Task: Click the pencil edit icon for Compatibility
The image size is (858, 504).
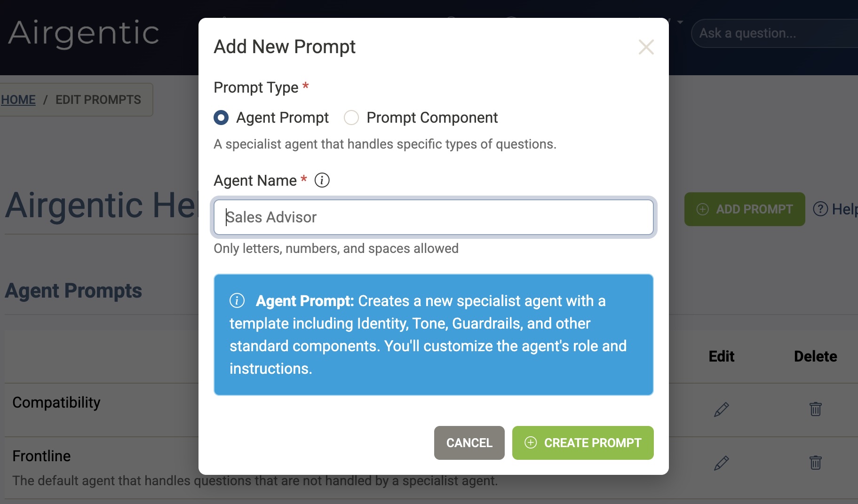Action: (x=721, y=409)
